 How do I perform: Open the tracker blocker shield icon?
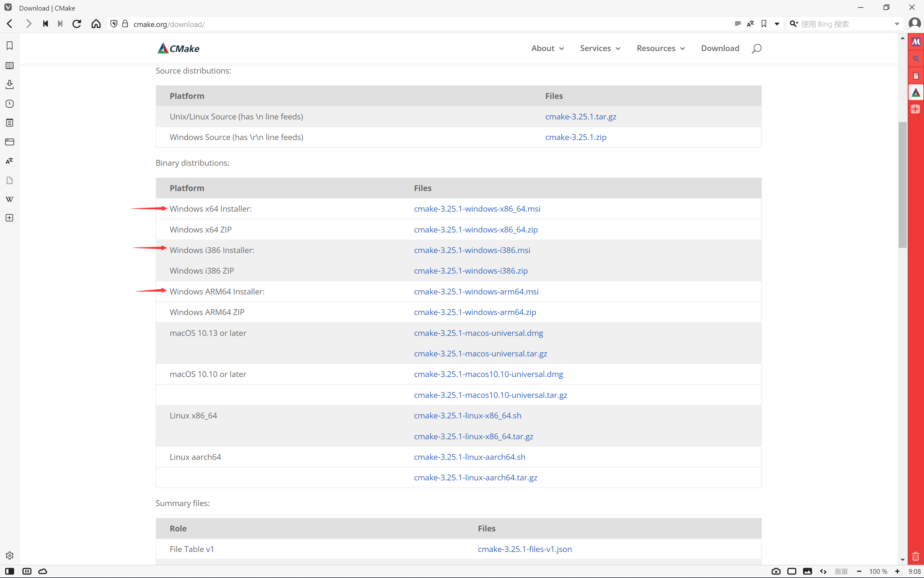click(x=114, y=24)
